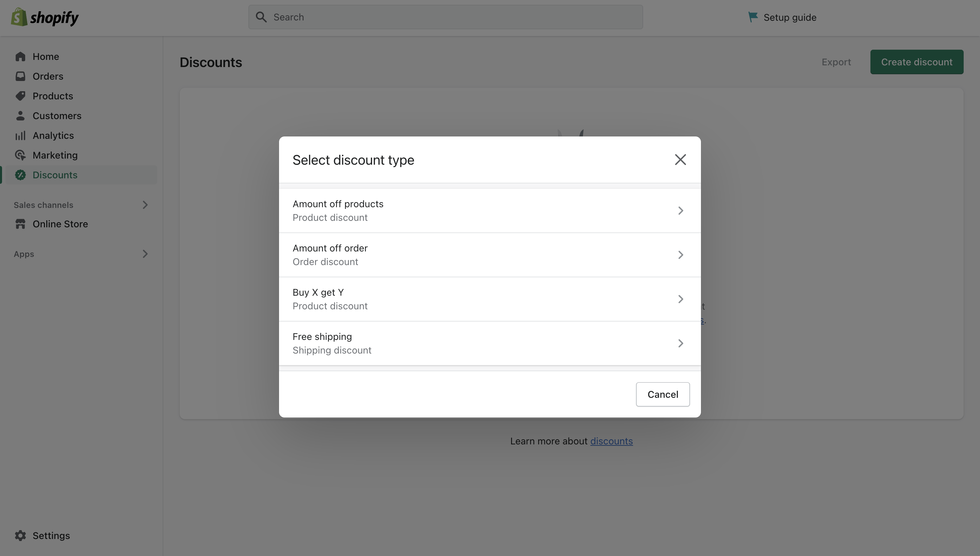Click the Cancel button
This screenshot has height=556, width=980.
tap(662, 394)
